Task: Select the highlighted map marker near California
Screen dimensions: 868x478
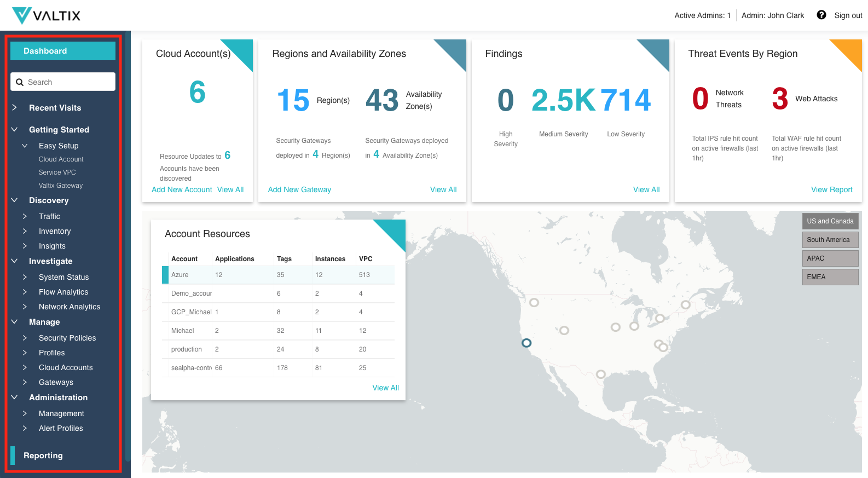Action: click(x=526, y=343)
